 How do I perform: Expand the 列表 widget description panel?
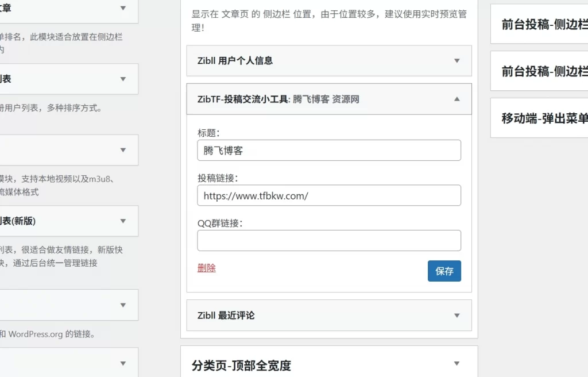point(122,79)
